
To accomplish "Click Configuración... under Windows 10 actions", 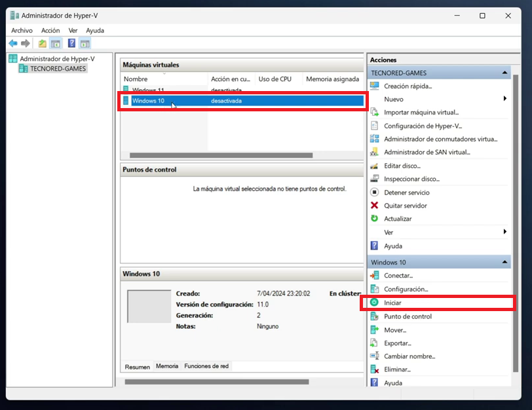I will [406, 289].
